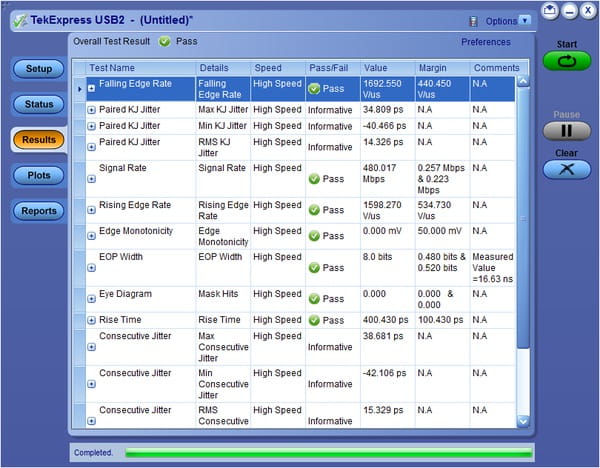Click the 34.809 ps value cell
The width and height of the screenshot is (600, 468).
pos(387,110)
